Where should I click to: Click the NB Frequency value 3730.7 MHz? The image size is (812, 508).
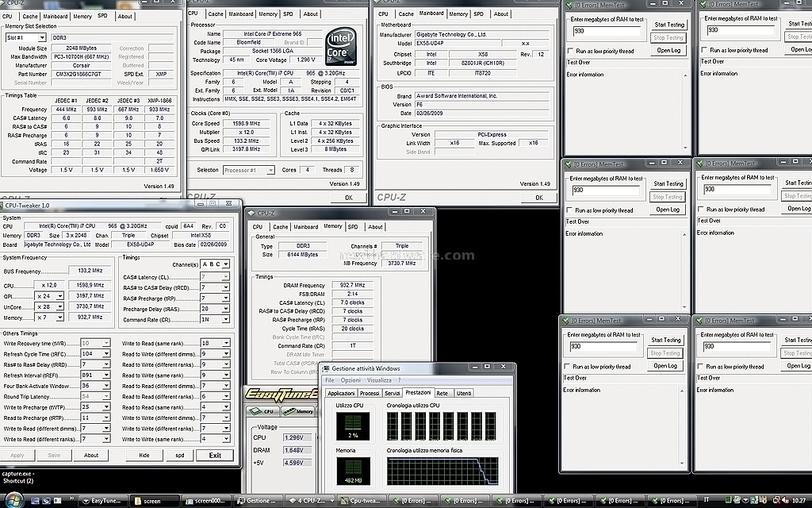point(402,264)
